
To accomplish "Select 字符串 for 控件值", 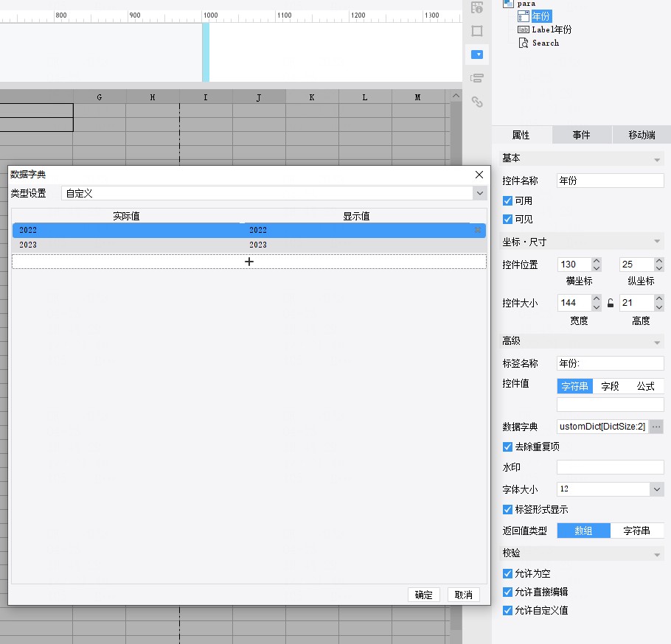I will 574,386.
